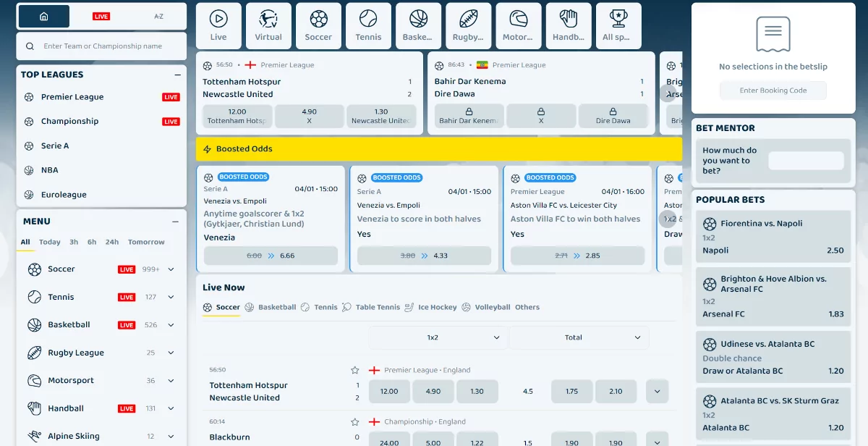The image size is (868, 446).
Task: Open the Virtual sports tile
Action: (x=268, y=26)
